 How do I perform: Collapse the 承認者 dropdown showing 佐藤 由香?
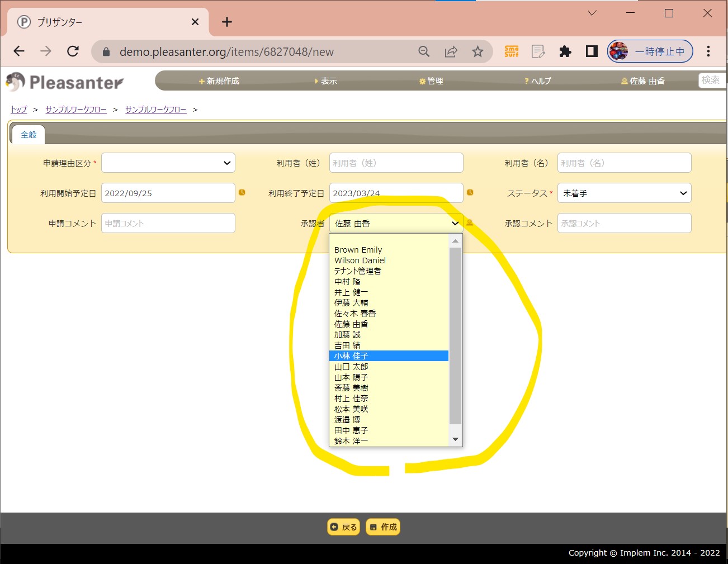coord(396,224)
